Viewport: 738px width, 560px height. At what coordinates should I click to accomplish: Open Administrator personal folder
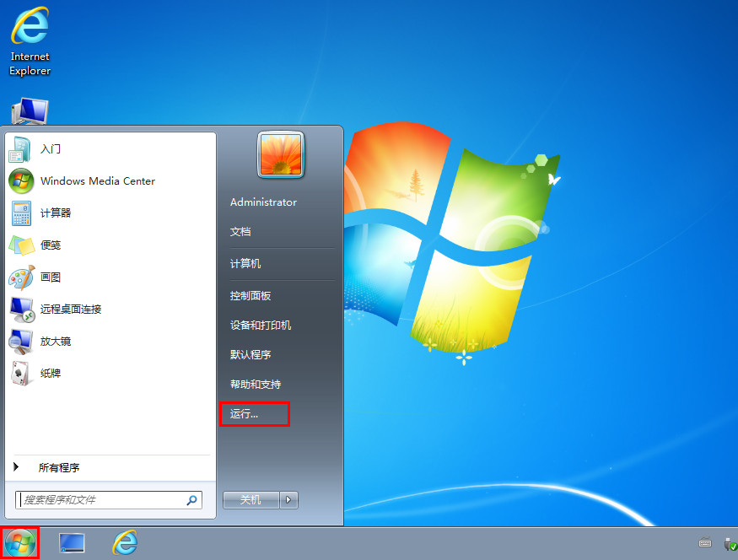point(263,202)
